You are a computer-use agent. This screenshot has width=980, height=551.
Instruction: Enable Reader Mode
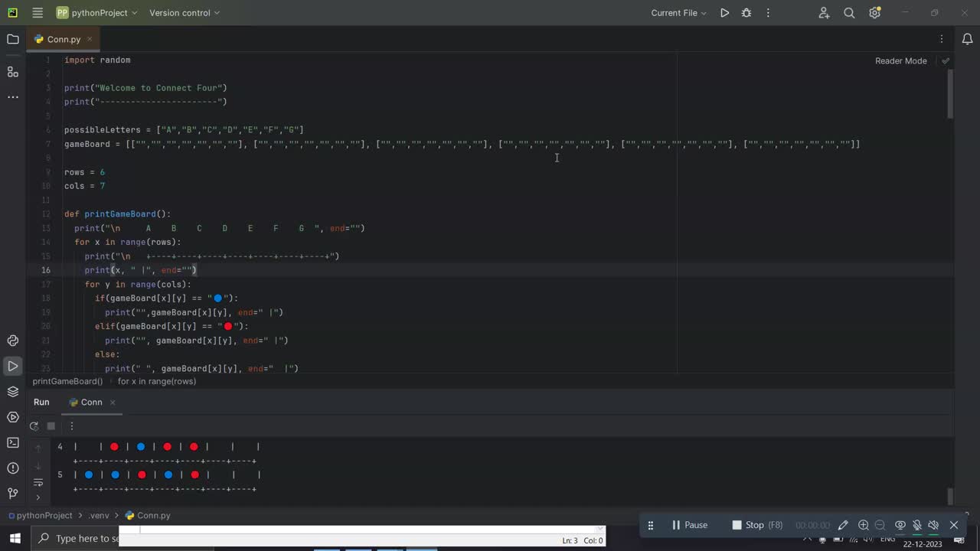(x=900, y=60)
